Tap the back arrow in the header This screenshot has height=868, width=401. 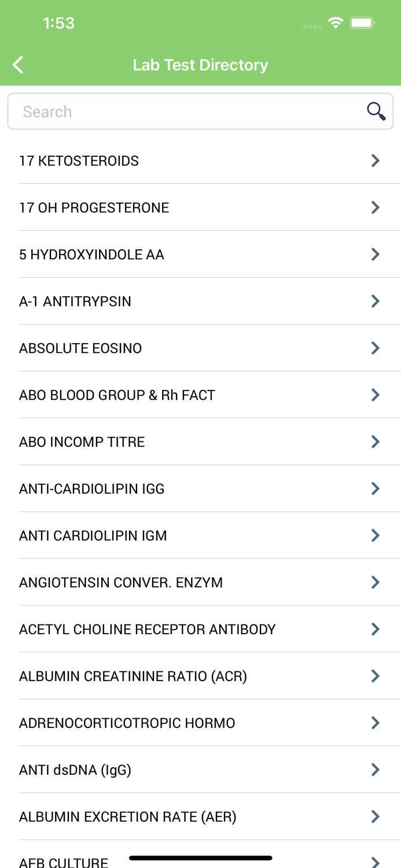tap(17, 64)
